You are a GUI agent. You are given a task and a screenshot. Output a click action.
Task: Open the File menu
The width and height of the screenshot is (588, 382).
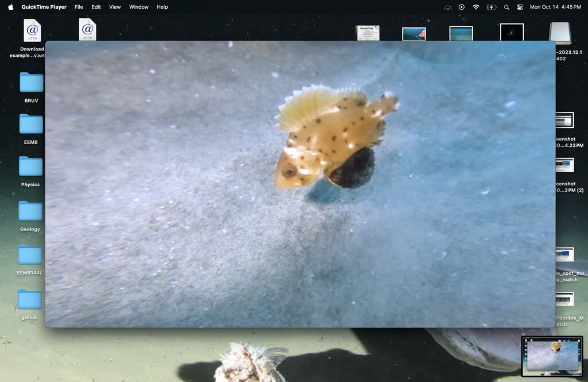tap(79, 7)
